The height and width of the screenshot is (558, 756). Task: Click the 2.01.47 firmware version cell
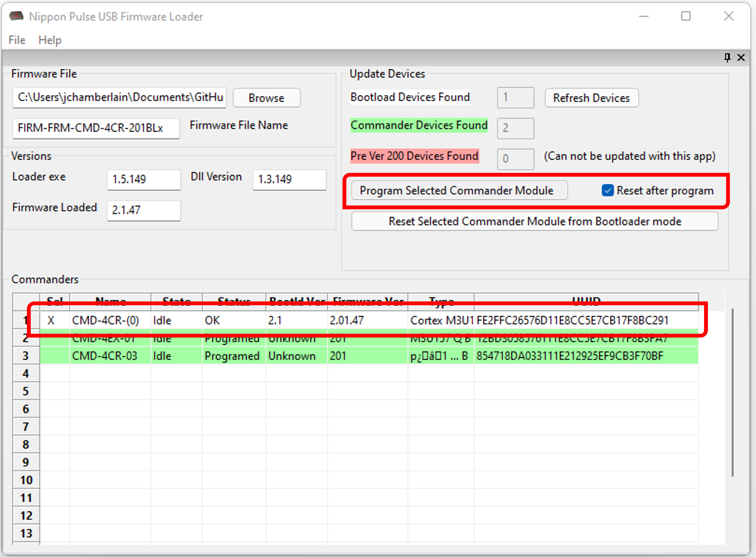coord(368,320)
